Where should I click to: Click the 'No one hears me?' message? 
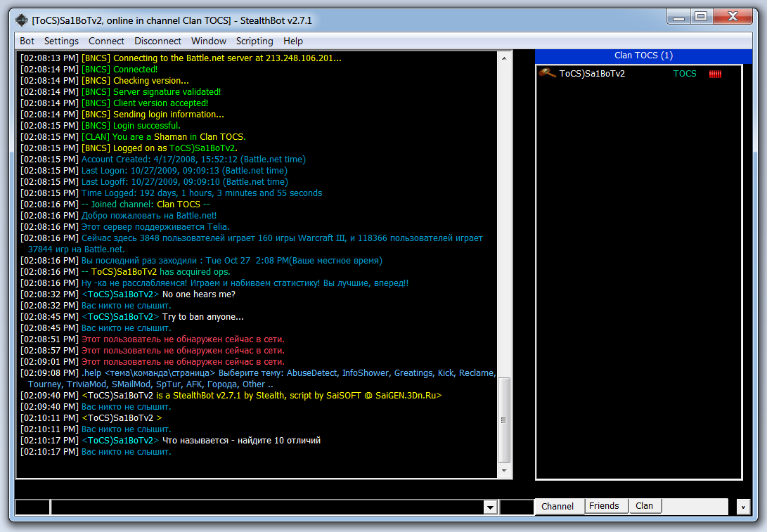tap(128, 294)
